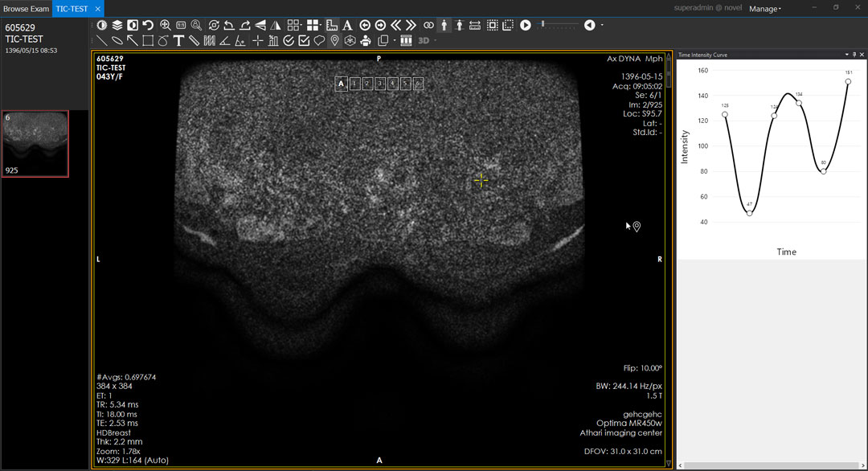Switch to the Browse Exam tab

[x=27, y=8]
